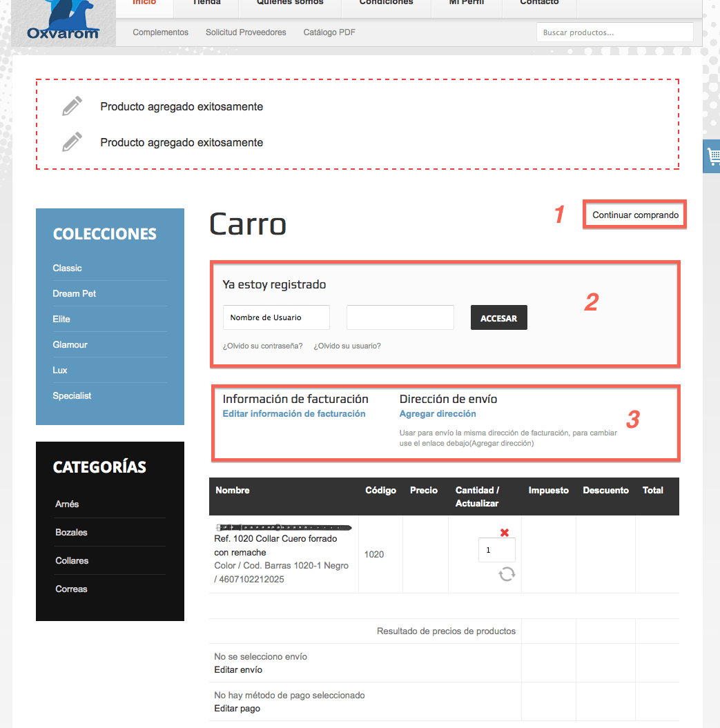Remove product with the red X icon
720x728 pixels.
(505, 533)
